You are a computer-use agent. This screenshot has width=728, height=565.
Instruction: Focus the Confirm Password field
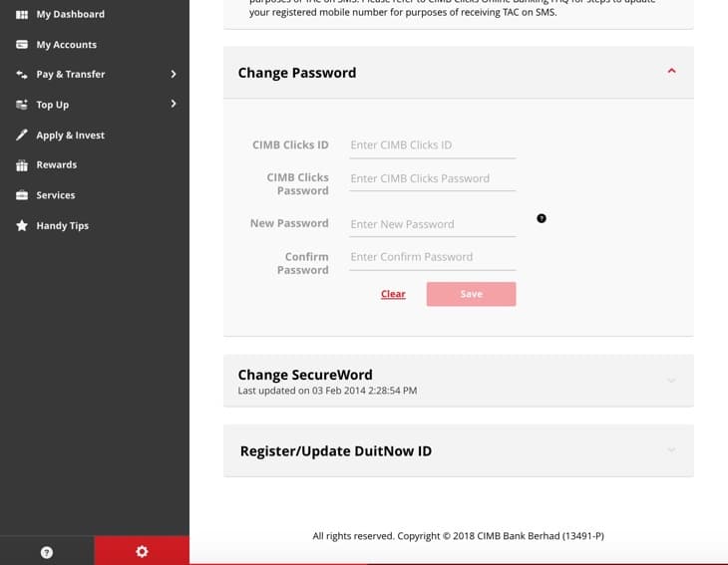(433, 257)
